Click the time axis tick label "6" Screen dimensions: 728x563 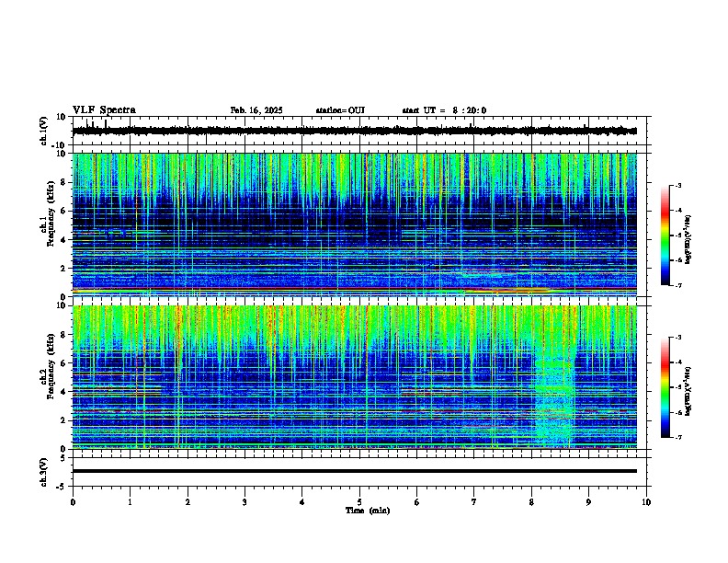click(x=416, y=502)
